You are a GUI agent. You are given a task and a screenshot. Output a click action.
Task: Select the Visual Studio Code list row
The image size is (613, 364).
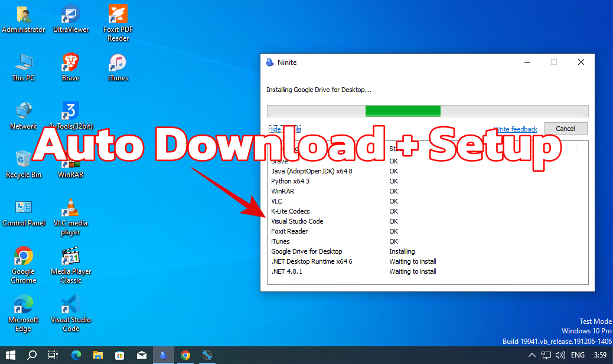pos(428,221)
